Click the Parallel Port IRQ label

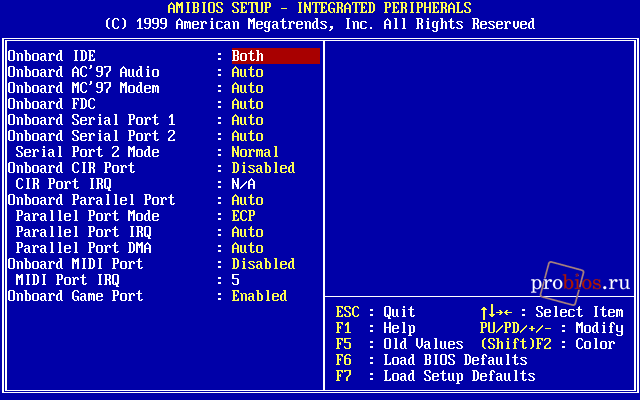coord(83,232)
